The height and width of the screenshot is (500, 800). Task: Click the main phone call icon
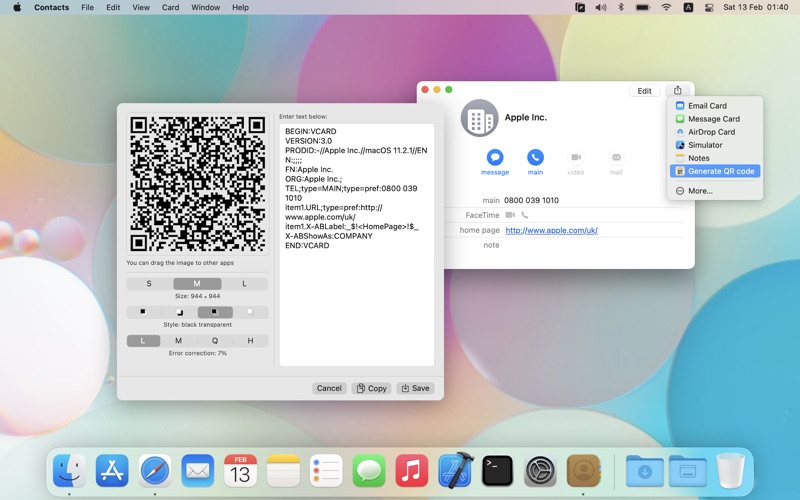535,157
